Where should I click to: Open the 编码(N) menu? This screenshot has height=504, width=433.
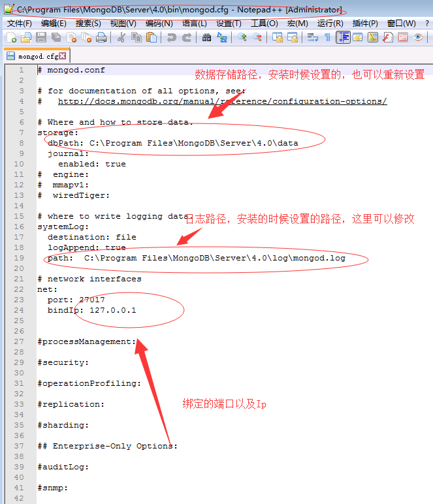pyautogui.click(x=159, y=24)
